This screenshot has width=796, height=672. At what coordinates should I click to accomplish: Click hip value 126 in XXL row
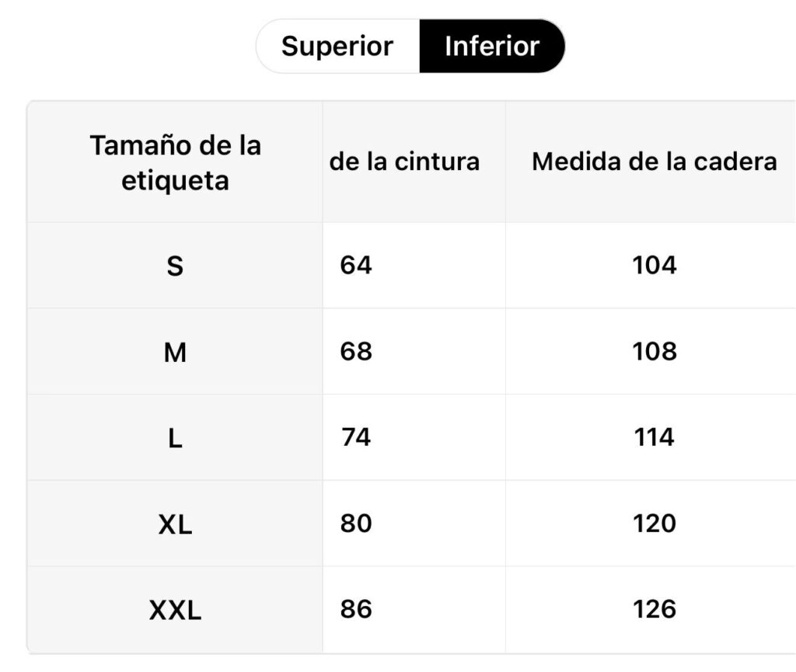[655, 608]
